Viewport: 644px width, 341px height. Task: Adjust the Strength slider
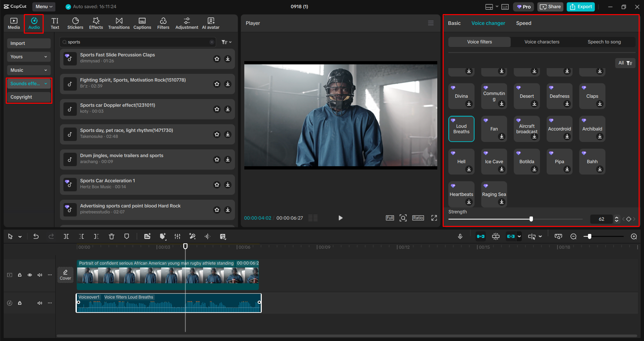click(x=531, y=218)
